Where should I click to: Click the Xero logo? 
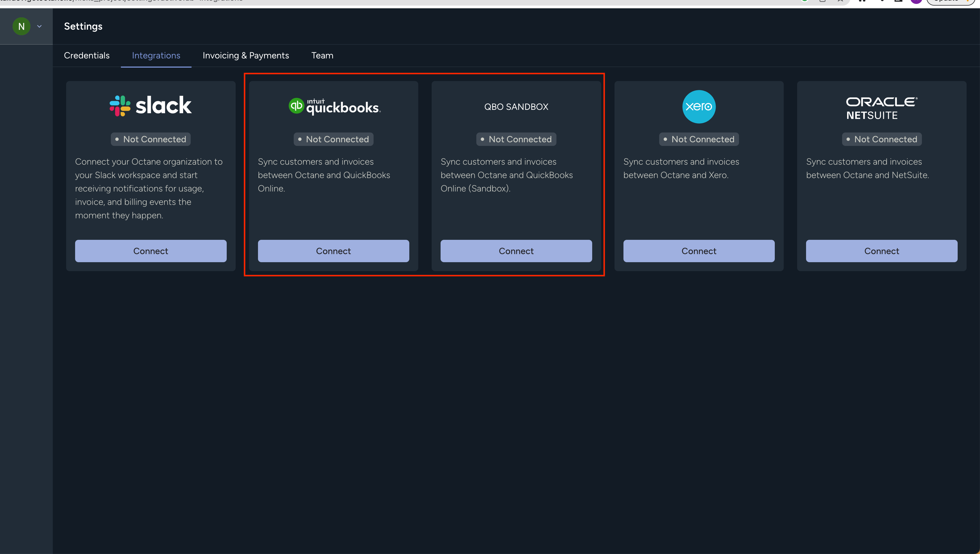699,106
